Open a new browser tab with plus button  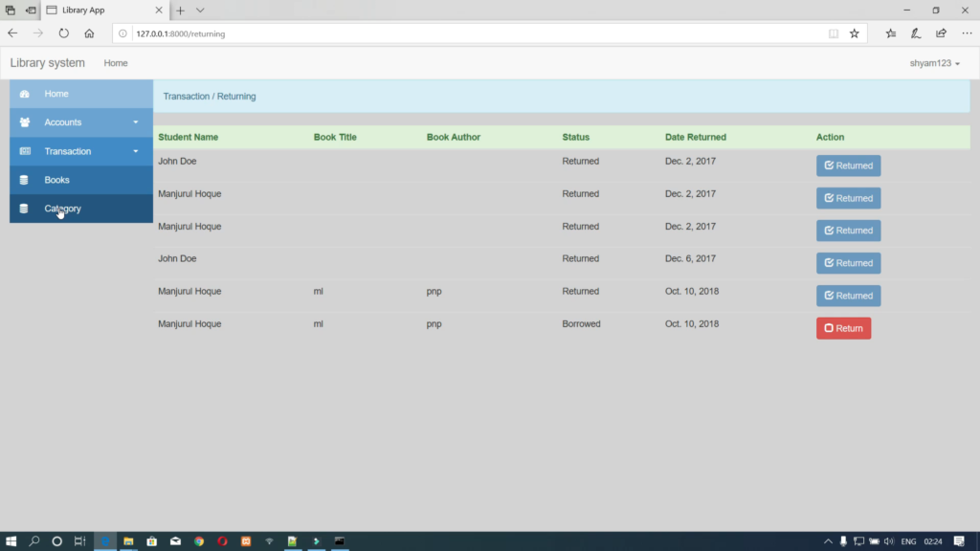(x=181, y=11)
